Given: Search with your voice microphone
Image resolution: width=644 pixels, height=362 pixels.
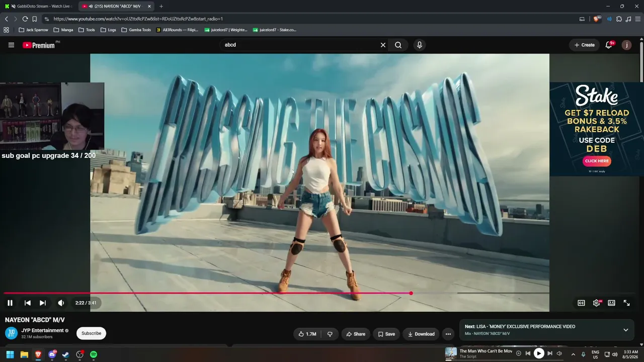Looking at the screenshot, I should coord(420,45).
